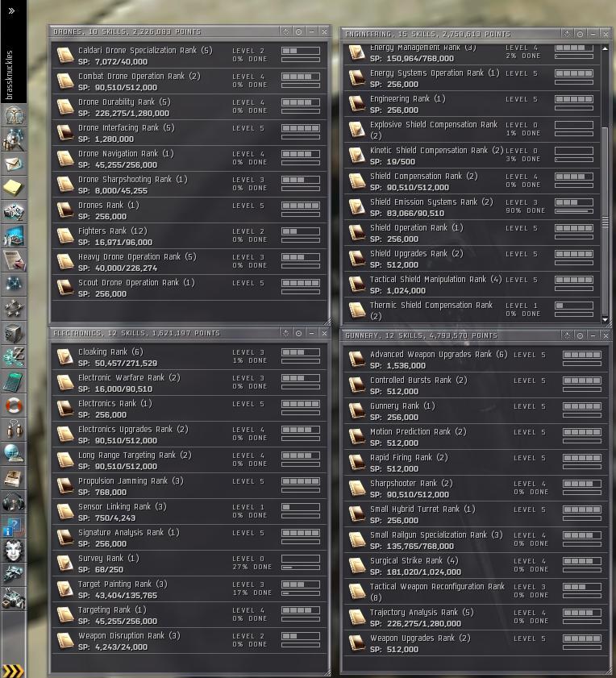Open the life preserver help icon

coord(14,406)
